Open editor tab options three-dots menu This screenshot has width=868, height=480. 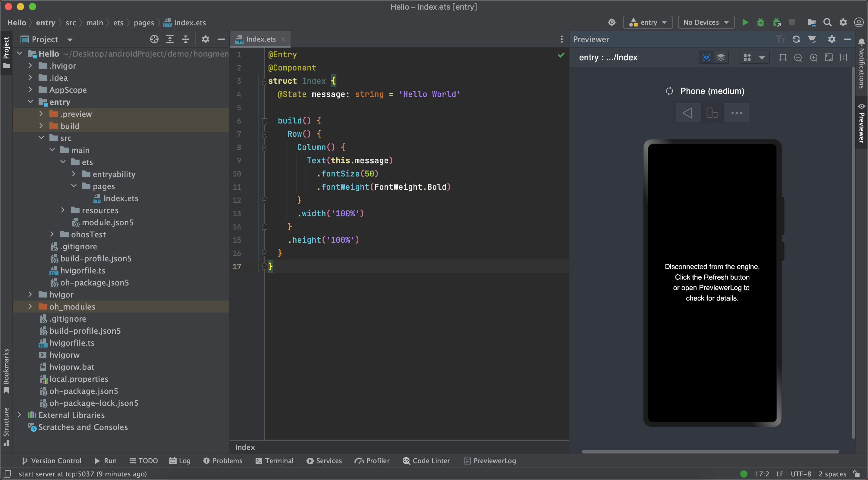coord(561,39)
